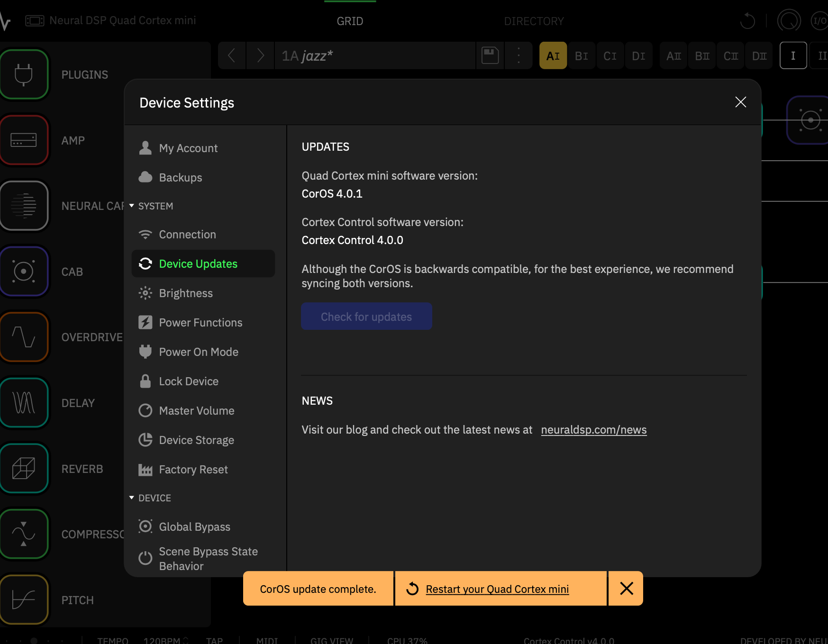Open My Account settings
Image resolution: width=828 pixels, height=644 pixels.
pos(203,148)
